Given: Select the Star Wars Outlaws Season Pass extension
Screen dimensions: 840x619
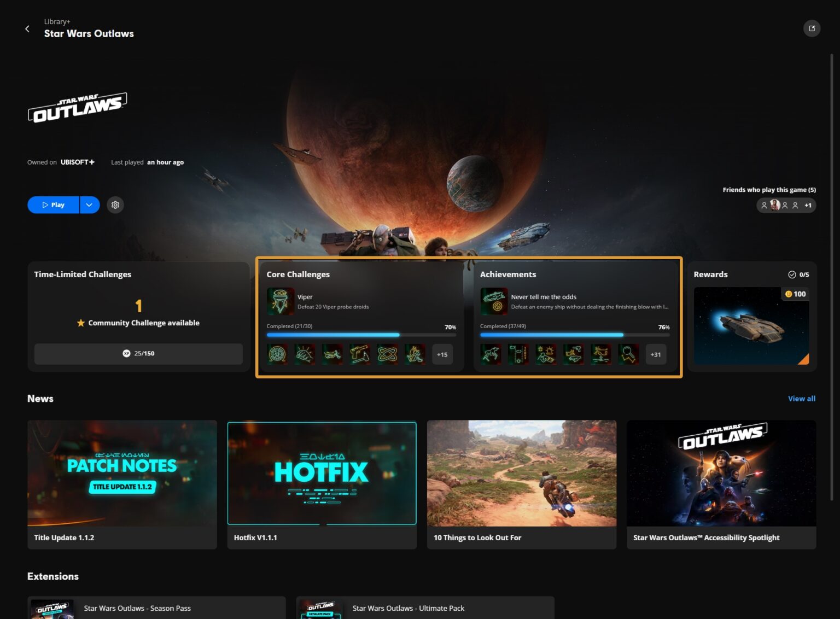Looking at the screenshot, I should (x=137, y=608).
